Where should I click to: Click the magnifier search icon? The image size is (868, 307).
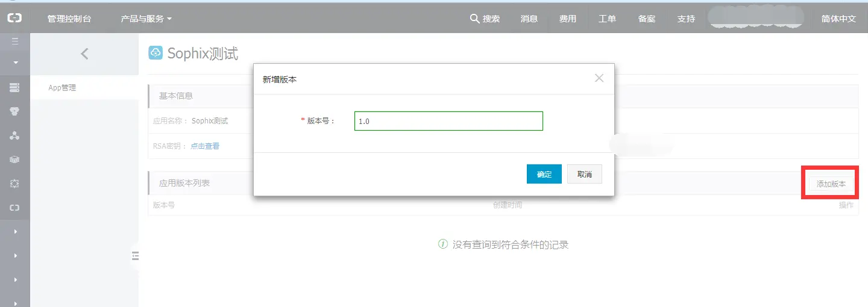click(474, 19)
